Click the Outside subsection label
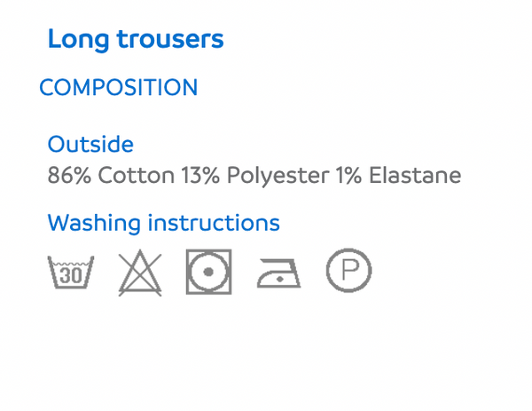 [90, 144]
